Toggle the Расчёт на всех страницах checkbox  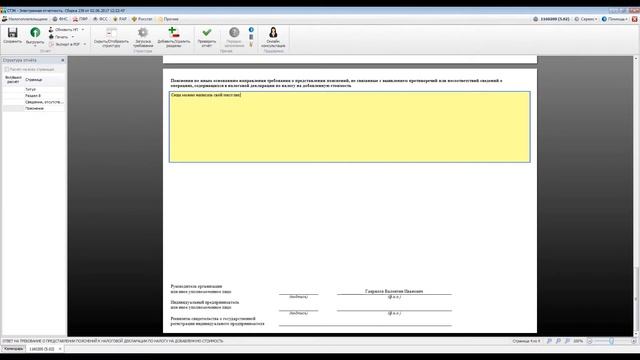point(7,69)
